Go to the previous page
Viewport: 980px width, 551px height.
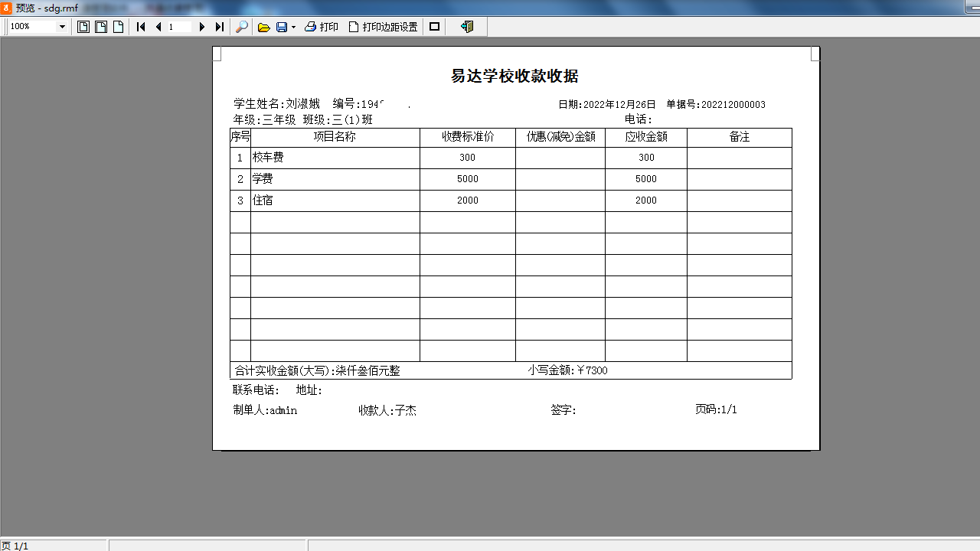158,27
